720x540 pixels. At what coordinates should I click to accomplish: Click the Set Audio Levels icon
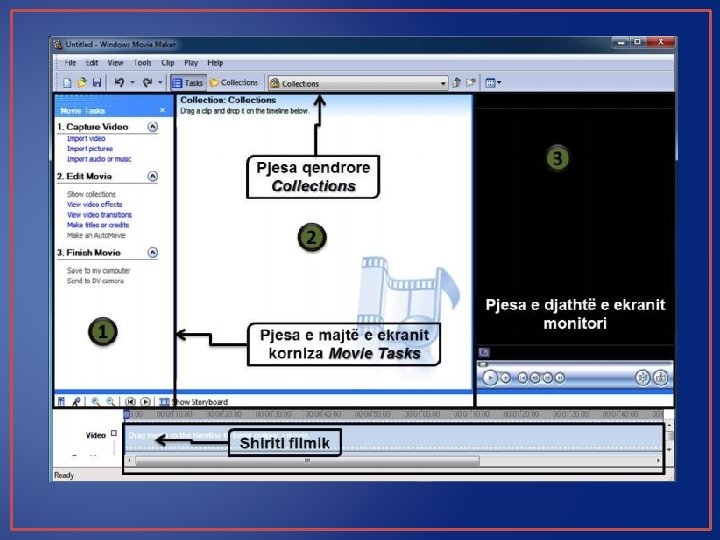62,402
